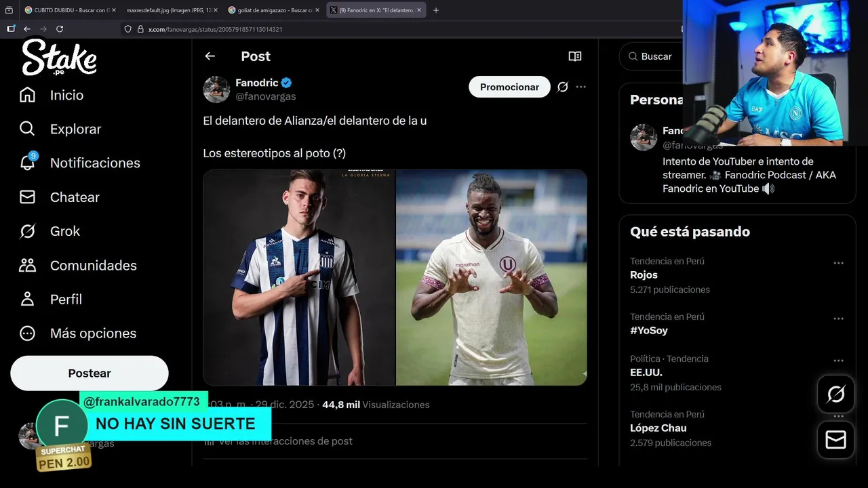Switch to CUBITO DUBIDU browser tab
The width and height of the screenshot is (868, 488).
[x=68, y=10]
